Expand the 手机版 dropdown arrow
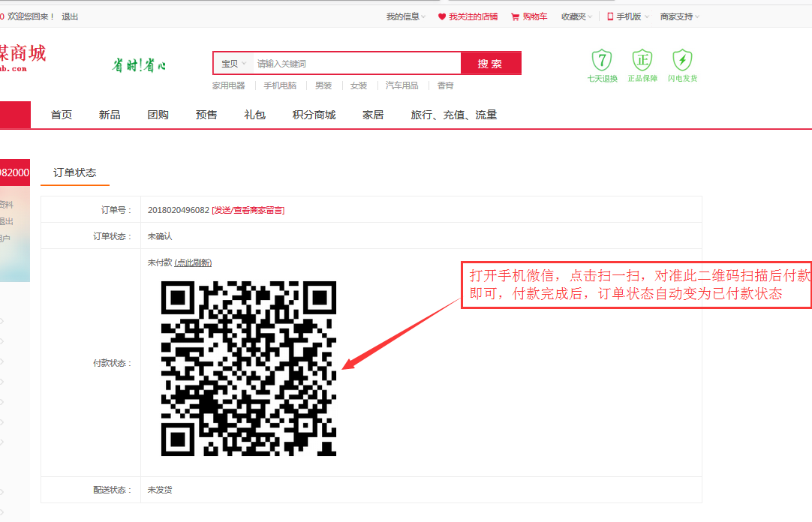 point(645,17)
